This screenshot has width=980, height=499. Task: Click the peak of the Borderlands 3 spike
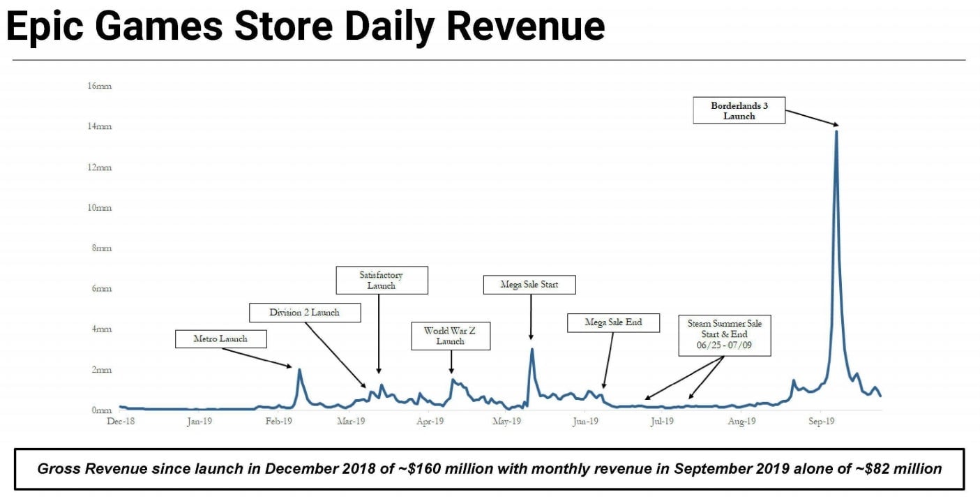click(836, 131)
